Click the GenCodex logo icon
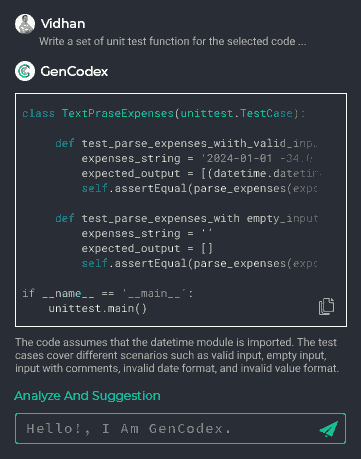This screenshot has width=361, height=459. tap(25, 71)
